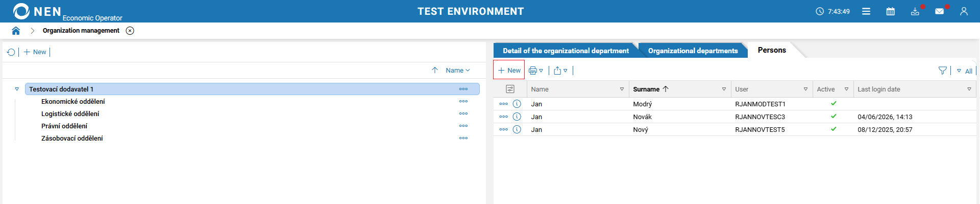Open the Active column filter dropdown
Image resolution: width=980 pixels, height=204 pixels.
point(846,89)
